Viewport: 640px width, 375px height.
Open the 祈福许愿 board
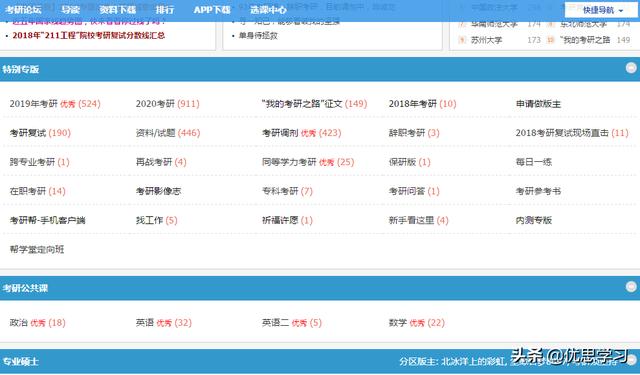[x=280, y=220]
